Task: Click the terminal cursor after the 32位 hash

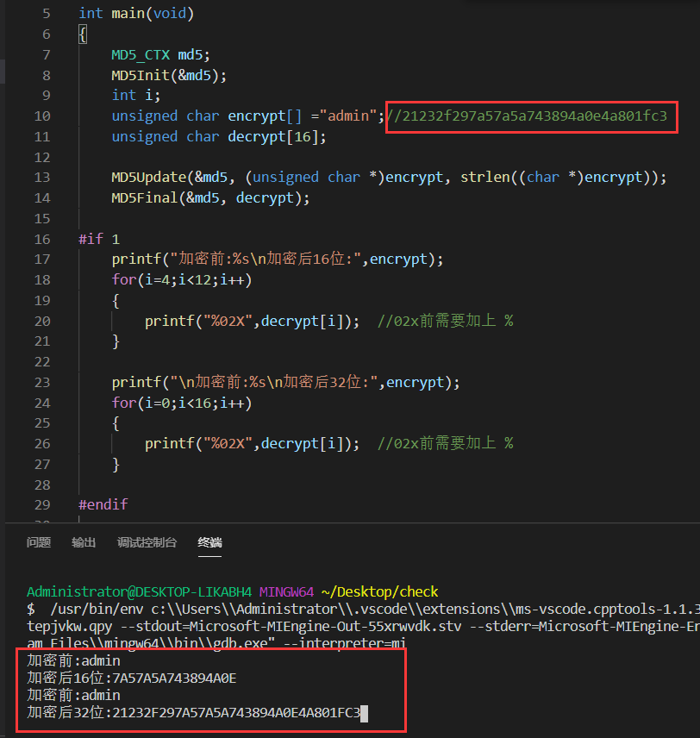Action: pos(365,712)
